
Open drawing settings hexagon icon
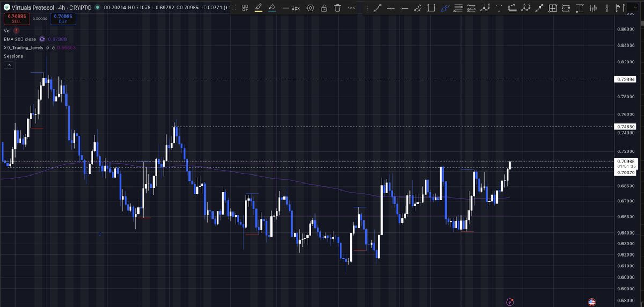(310, 8)
